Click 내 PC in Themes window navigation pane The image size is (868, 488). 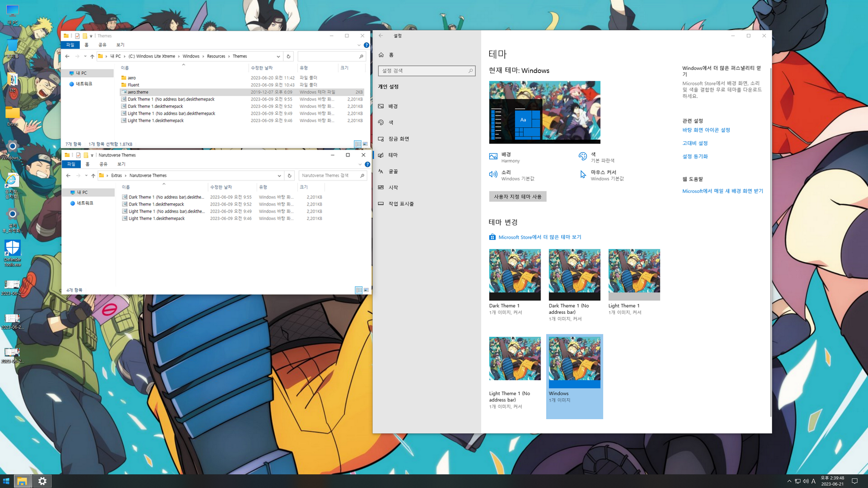coord(81,74)
